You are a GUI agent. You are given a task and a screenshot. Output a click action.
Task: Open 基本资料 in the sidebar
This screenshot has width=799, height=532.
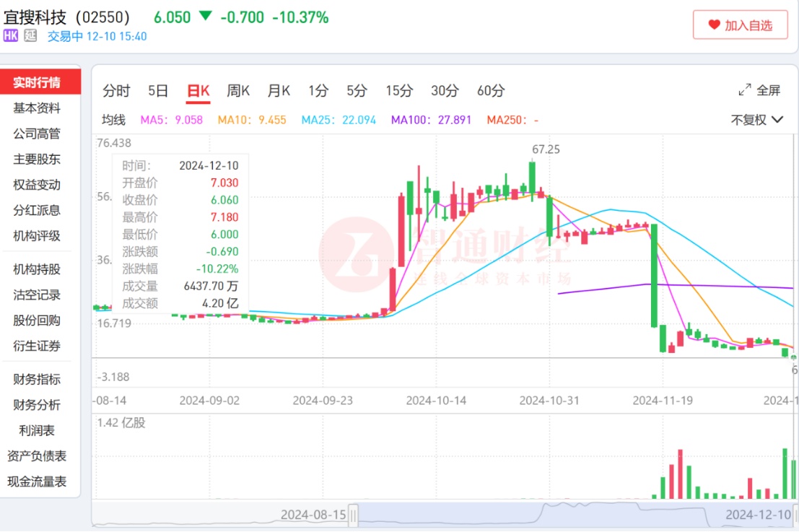coord(37,108)
